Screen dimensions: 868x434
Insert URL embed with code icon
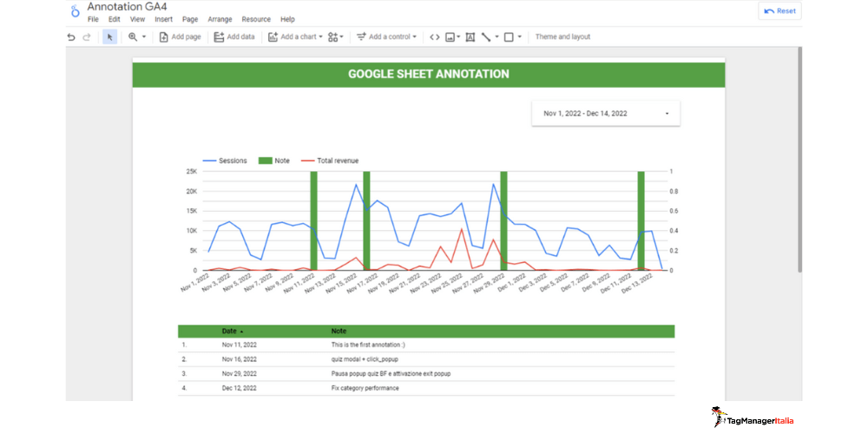coord(435,37)
